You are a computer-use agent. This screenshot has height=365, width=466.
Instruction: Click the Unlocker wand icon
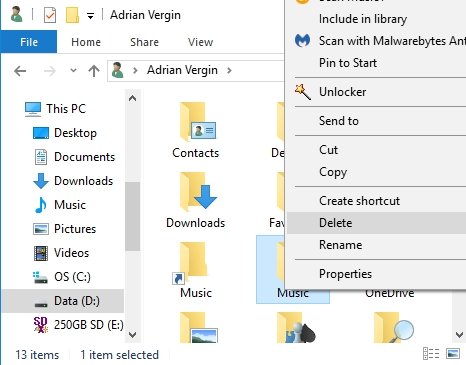click(x=303, y=91)
